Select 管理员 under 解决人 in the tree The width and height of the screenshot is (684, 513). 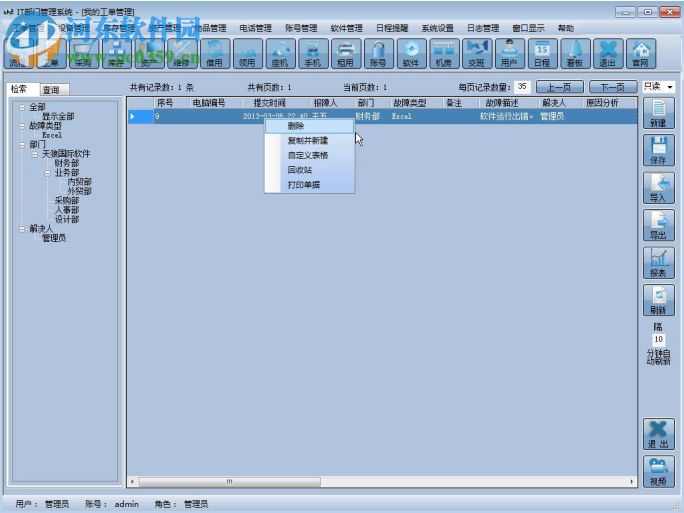tap(54, 238)
